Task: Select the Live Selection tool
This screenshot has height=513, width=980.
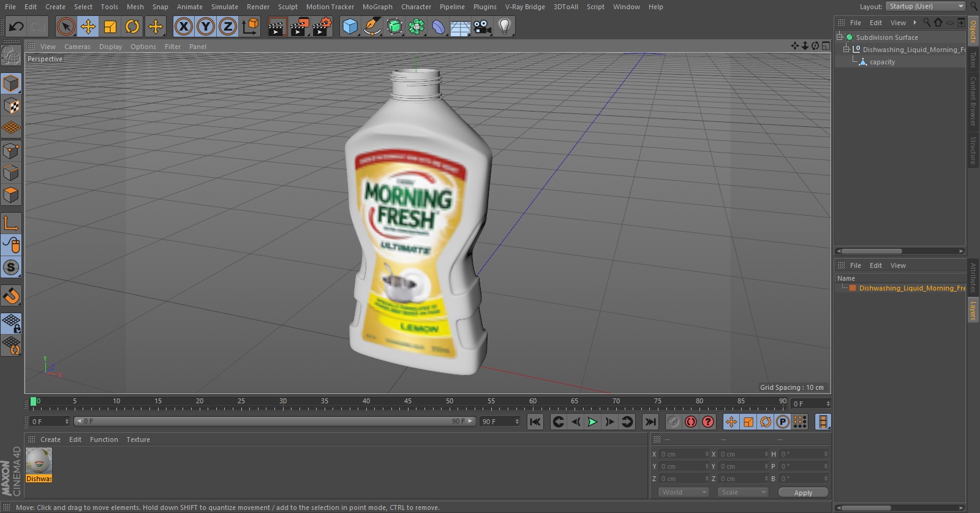Action: (x=66, y=26)
